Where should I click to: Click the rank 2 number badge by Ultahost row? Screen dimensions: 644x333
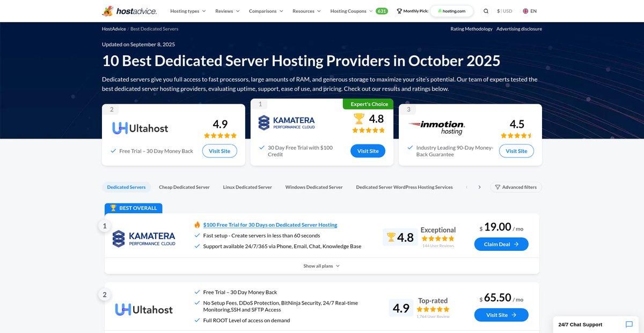pos(105,295)
